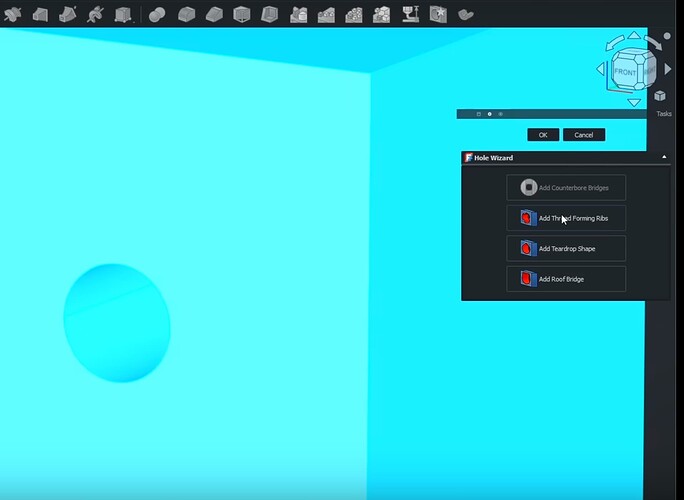Click the third dim circle icon in overlay strip
This screenshot has width=684, height=500.
click(x=500, y=114)
